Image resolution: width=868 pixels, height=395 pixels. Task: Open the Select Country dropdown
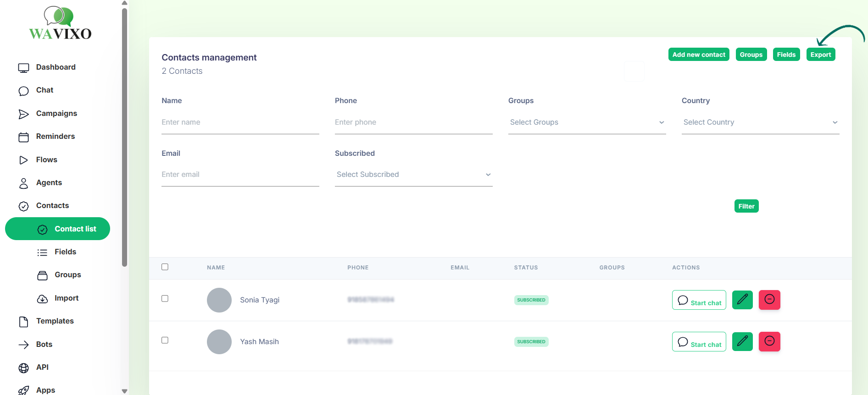click(760, 122)
